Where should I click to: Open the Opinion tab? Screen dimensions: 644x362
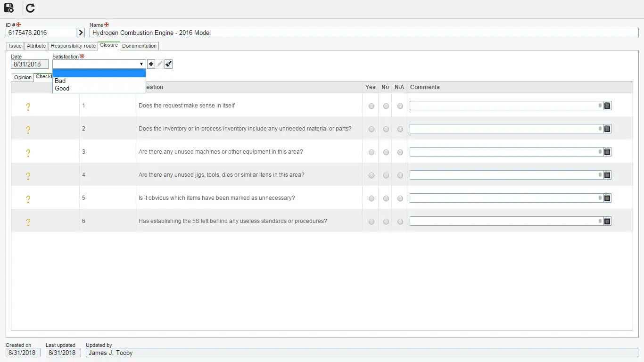(22, 77)
